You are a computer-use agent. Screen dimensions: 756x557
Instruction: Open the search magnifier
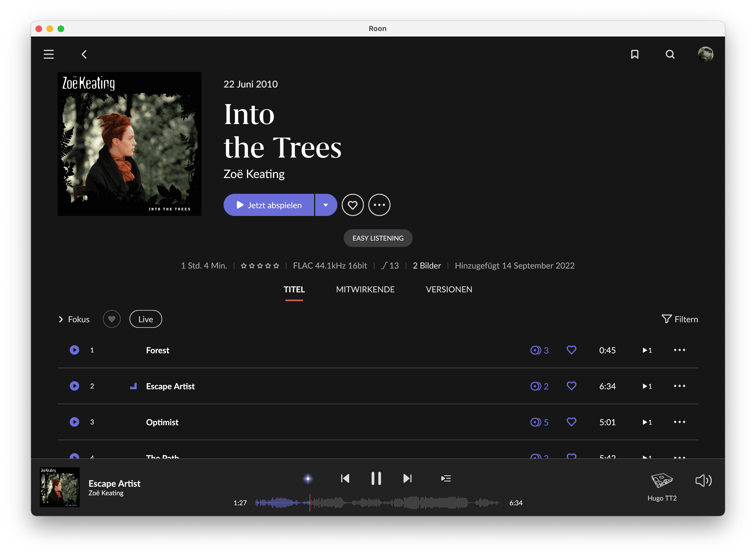point(670,54)
